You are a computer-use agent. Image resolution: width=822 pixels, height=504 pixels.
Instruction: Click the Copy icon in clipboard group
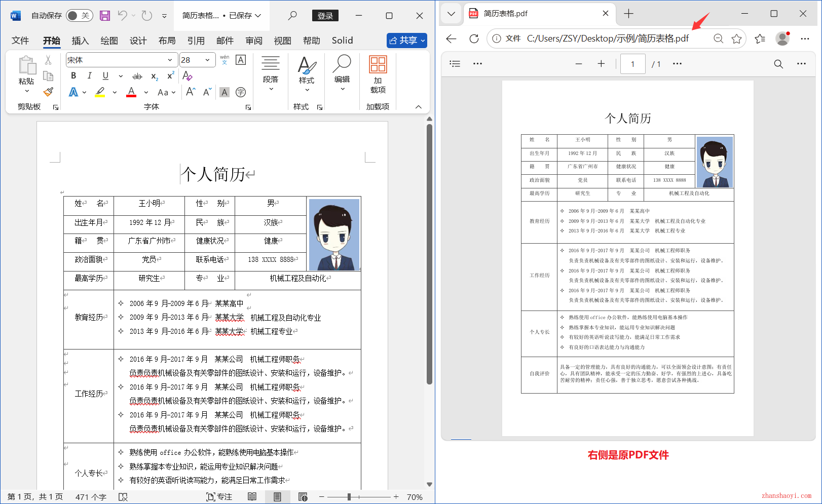point(48,76)
